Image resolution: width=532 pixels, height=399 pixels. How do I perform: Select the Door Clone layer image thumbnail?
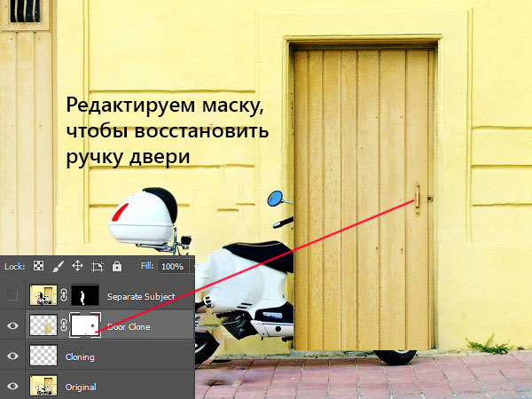(43, 325)
